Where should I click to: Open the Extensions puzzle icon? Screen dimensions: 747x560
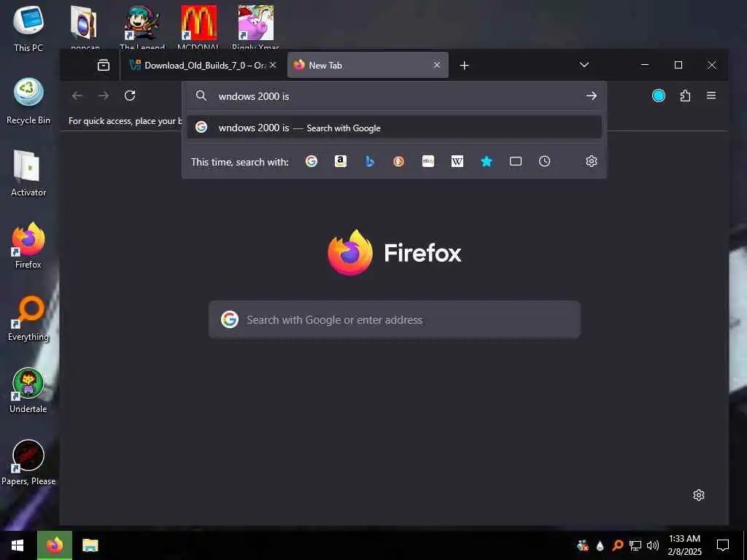pyautogui.click(x=685, y=96)
